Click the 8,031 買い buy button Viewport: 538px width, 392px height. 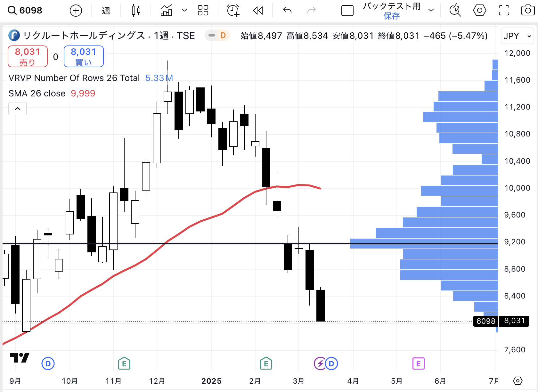click(84, 56)
